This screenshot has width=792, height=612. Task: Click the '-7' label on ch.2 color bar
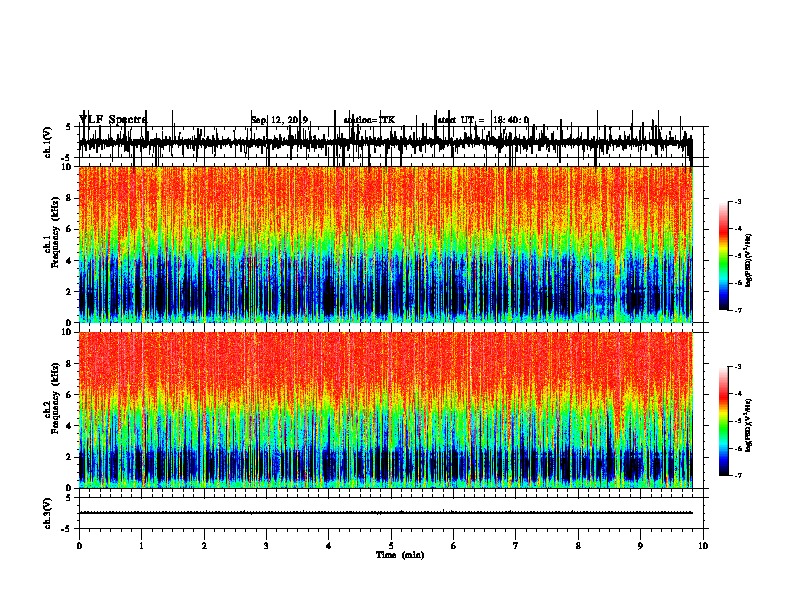pos(738,476)
